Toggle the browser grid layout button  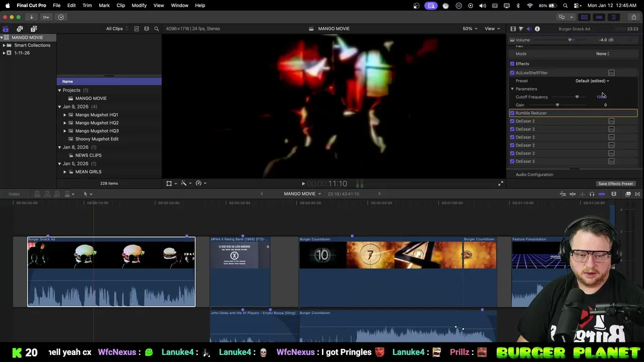(x=584, y=17)
